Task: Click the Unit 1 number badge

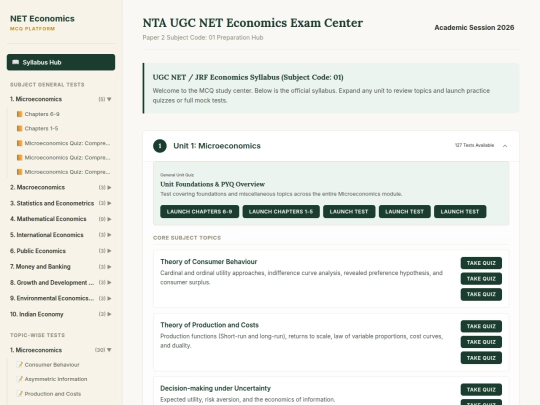Action: click(160, 146)
